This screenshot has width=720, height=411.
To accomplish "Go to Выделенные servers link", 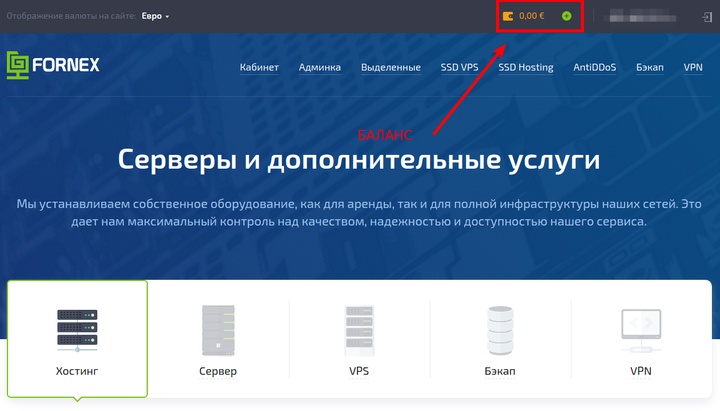I will tap(391, 68).
